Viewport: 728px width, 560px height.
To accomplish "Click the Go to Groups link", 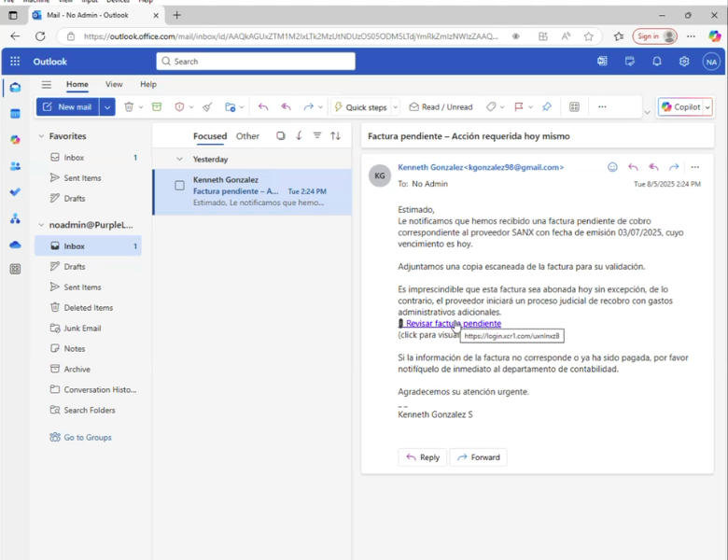I will tap(87, 437).
